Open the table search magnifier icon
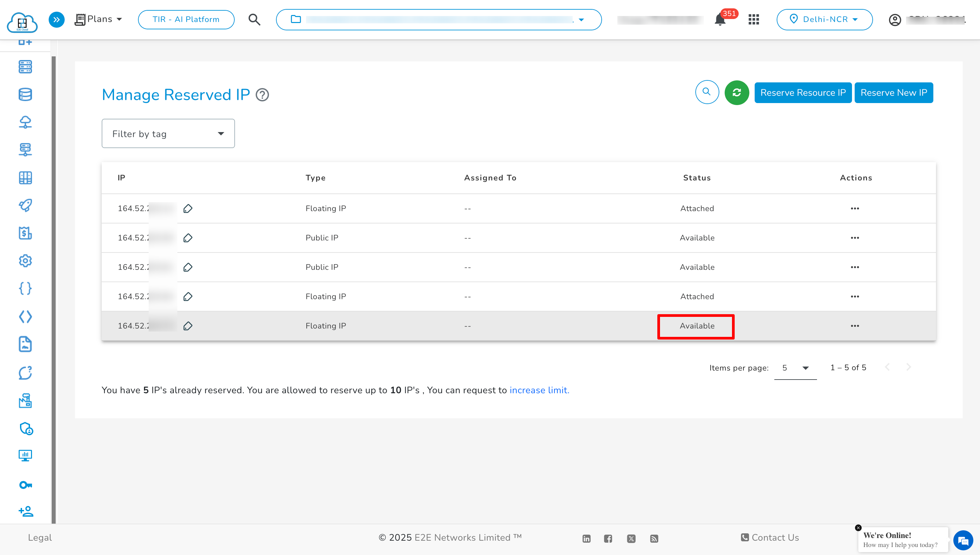This screenshot has height=555, width=980. coord(707,92)
